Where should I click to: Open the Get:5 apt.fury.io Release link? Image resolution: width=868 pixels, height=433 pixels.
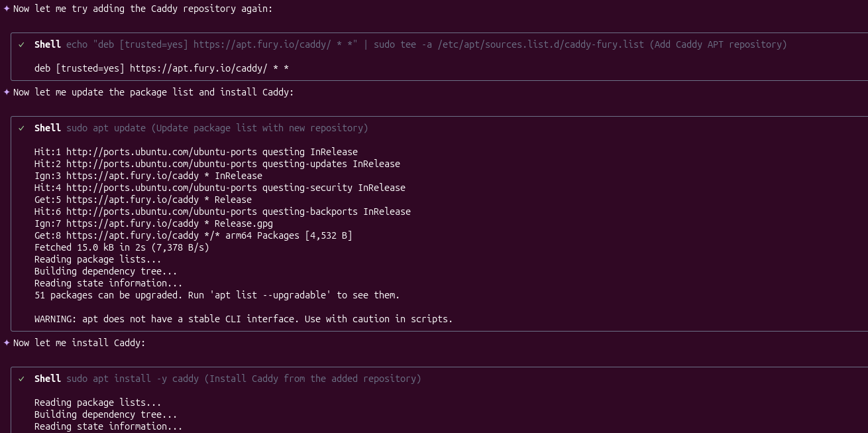132,200
